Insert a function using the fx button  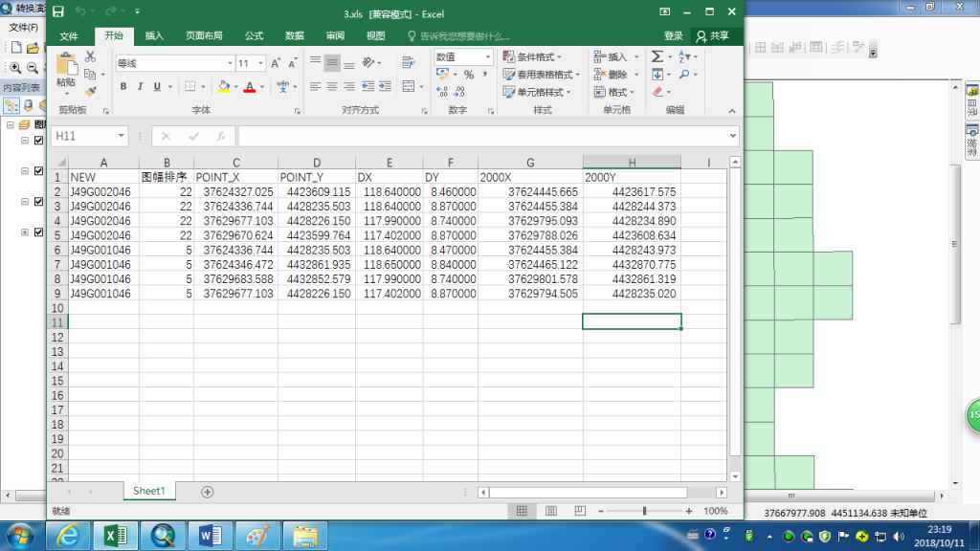coord(221,136)
